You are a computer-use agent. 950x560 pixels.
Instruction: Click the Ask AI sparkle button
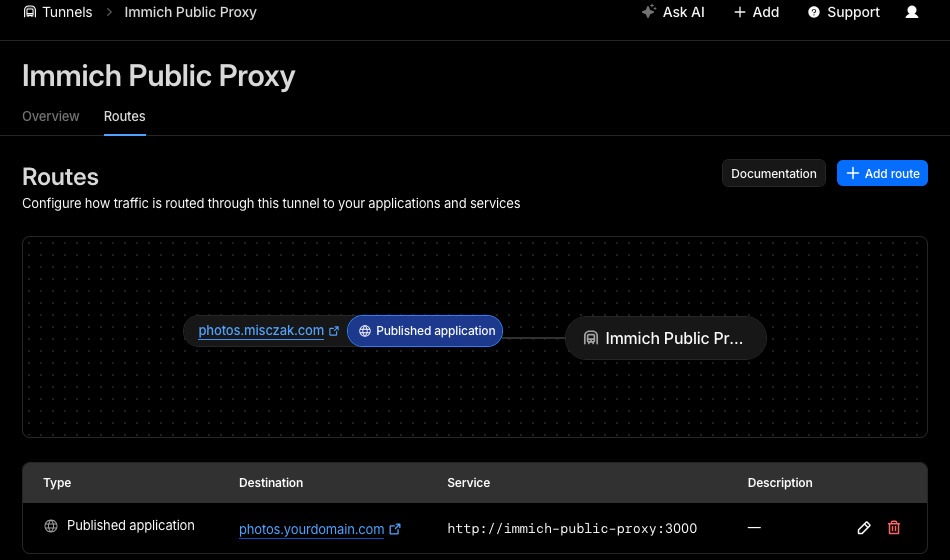674,12
